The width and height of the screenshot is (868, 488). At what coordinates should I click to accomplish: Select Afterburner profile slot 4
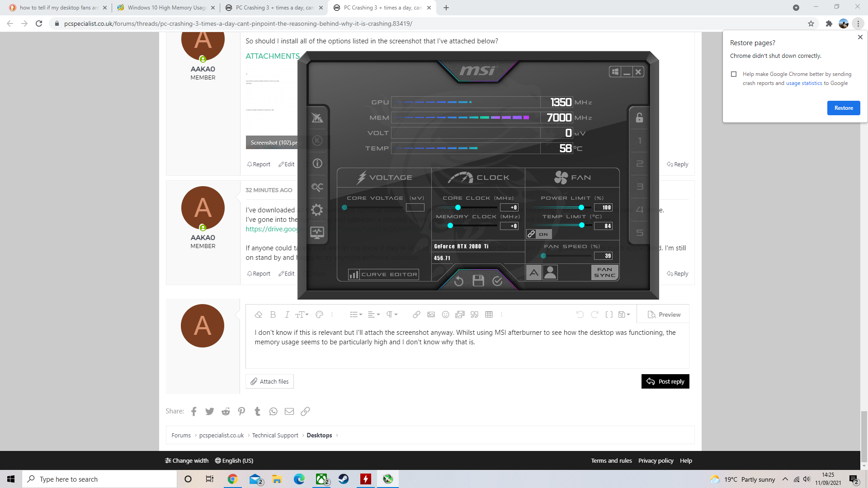[639, 210]
